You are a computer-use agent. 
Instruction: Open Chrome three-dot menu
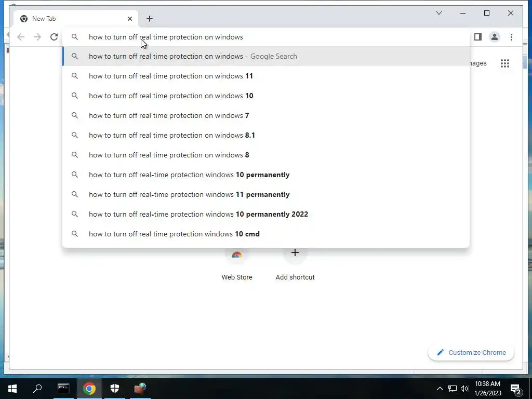point(511,37)
